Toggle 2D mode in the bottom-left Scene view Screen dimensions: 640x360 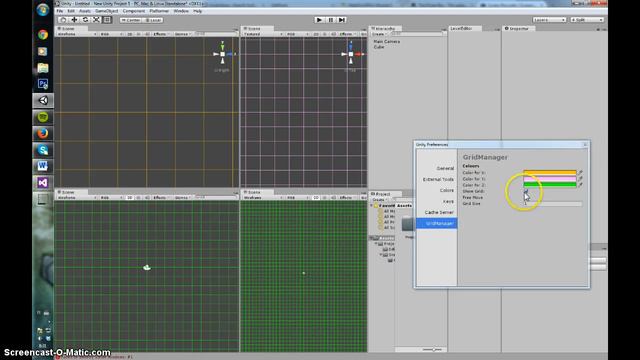coord(129,198)
